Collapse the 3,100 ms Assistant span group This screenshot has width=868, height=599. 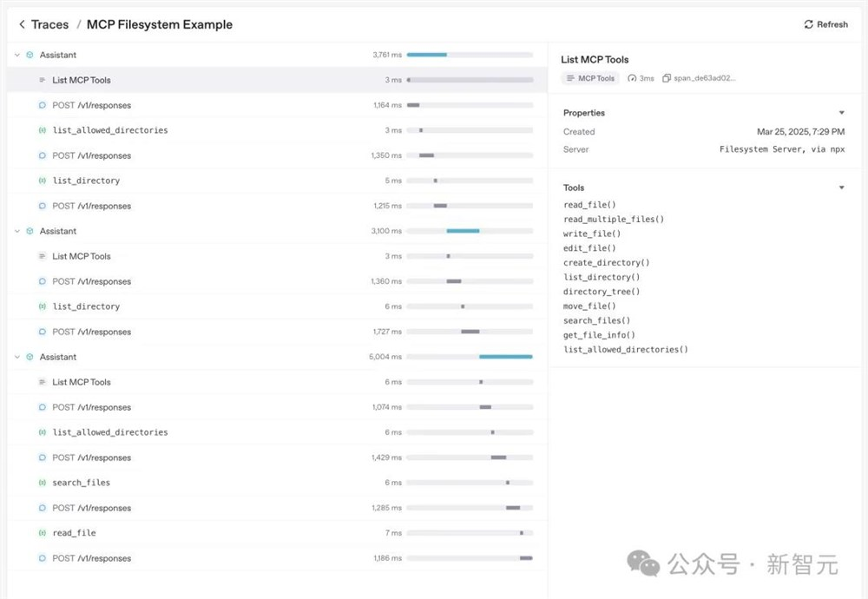[16, 231]
